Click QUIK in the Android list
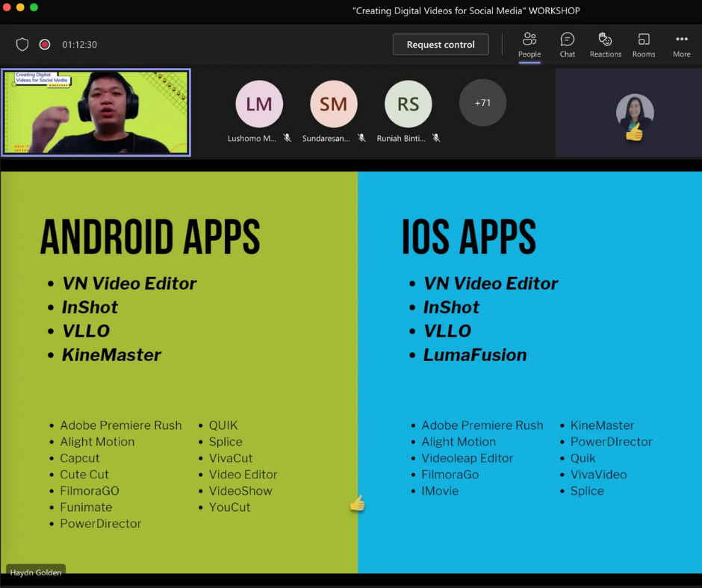This screenshot has width=702, height=588. click(223, 425)
